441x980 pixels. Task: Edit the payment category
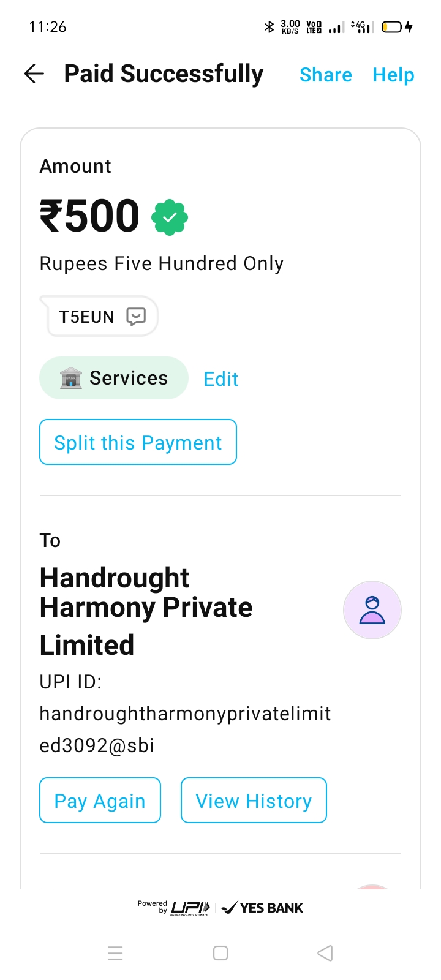(221, 379)
